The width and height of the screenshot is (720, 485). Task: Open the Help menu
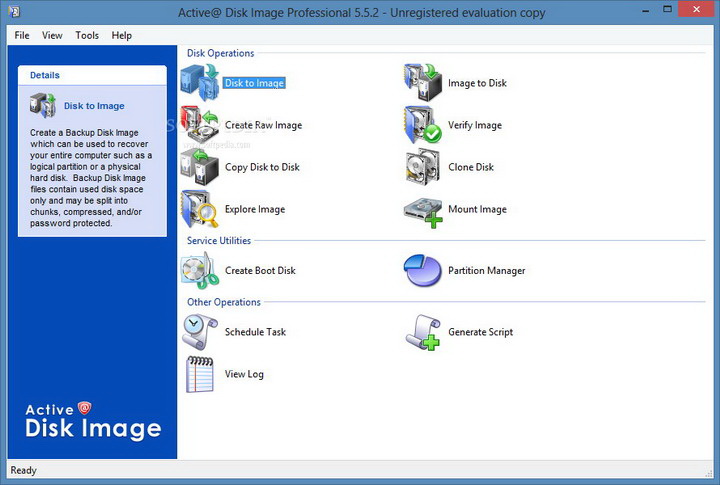[x=122, y=35]
